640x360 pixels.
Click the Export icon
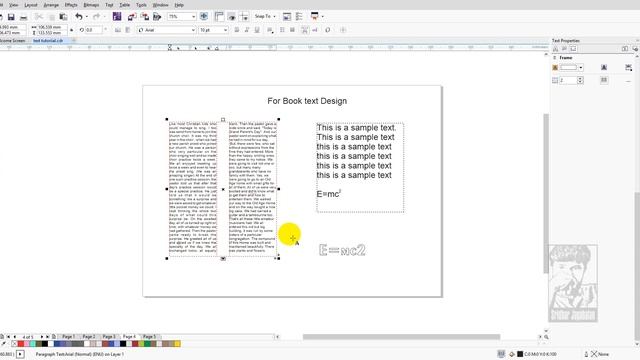point(144,17)
